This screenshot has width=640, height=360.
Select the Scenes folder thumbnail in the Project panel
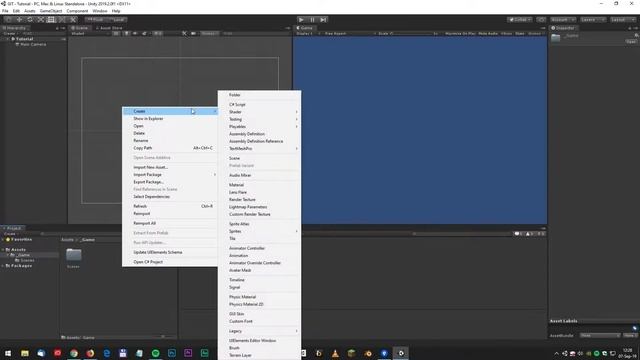(73, 255)
